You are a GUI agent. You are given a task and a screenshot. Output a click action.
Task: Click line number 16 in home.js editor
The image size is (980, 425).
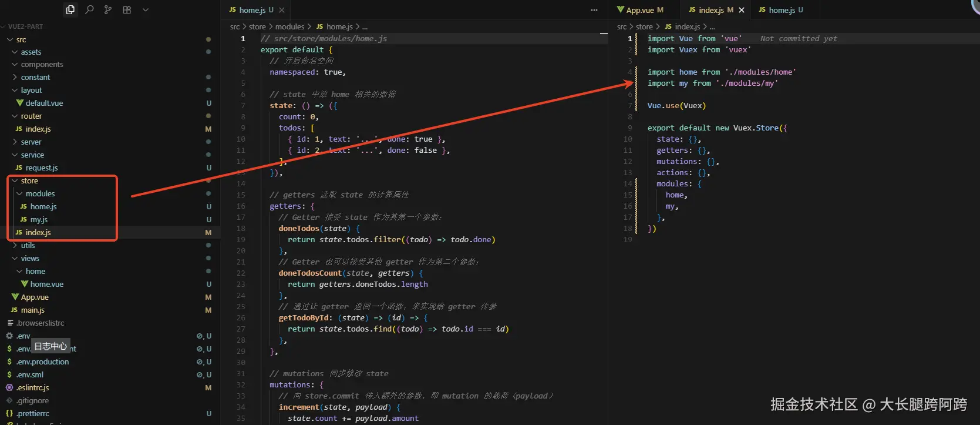241,206
